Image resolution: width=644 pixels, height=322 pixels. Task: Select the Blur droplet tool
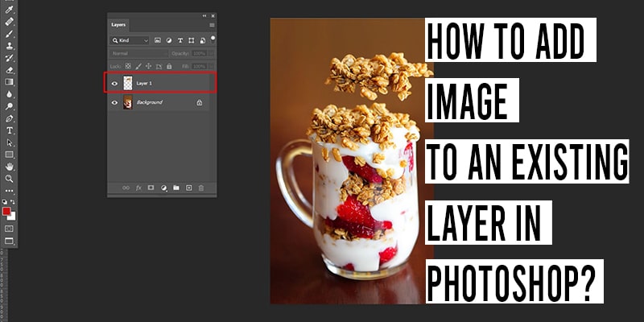[x=10, y=94]
